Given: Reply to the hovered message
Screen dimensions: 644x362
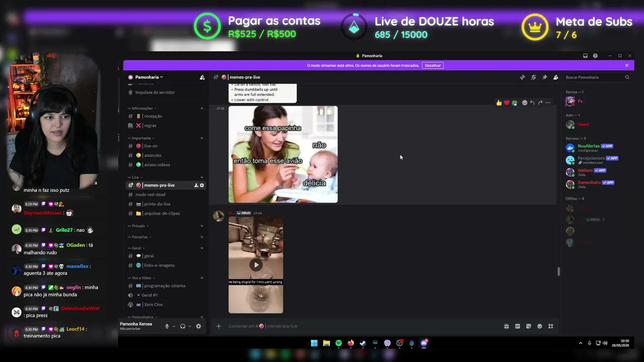Looking at the screenshot, I should point(532,103).
